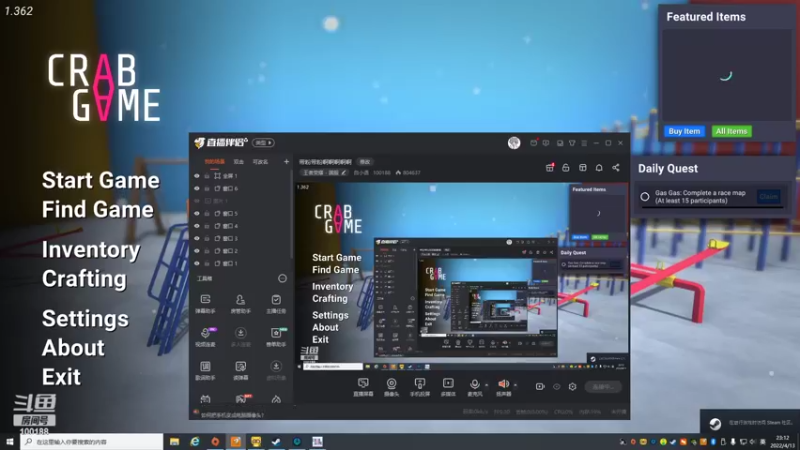The image size is (800, 450).
Task: Click the green All Items button
Action: 731,131
